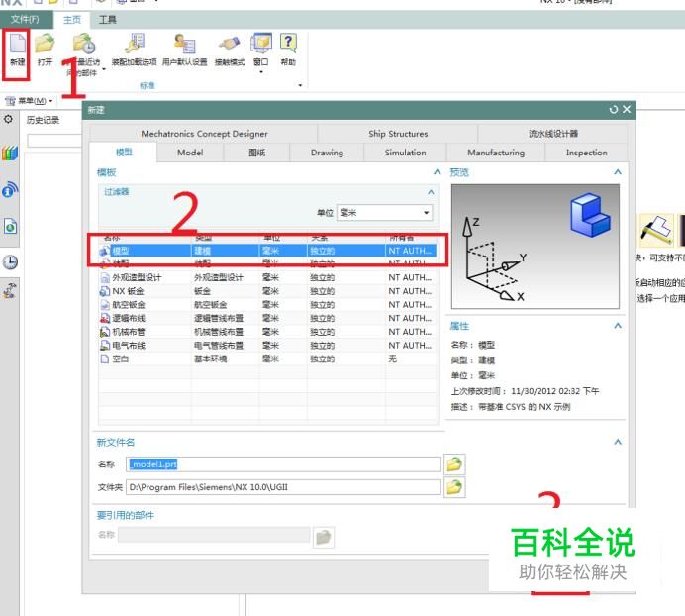685x616 pixels.
Task: Collapse the Preview section
Action: [x=618, y=172]
